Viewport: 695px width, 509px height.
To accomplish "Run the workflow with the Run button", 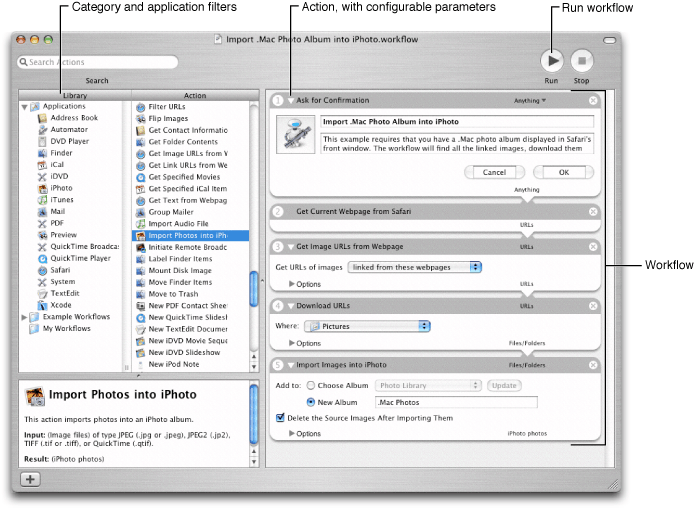I will (x=551, y=59).
